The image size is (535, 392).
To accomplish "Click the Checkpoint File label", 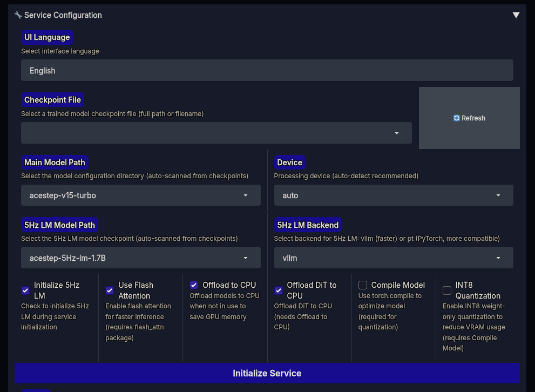I will pos(52,100).
